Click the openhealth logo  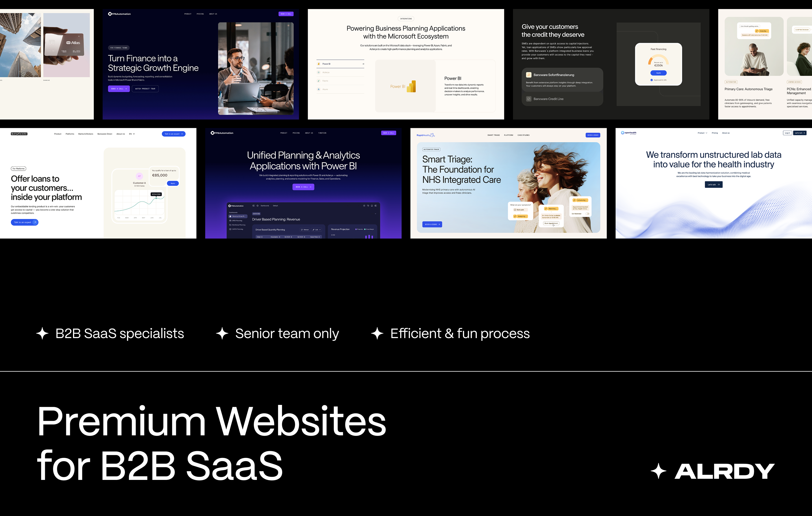tap(628, 133)
